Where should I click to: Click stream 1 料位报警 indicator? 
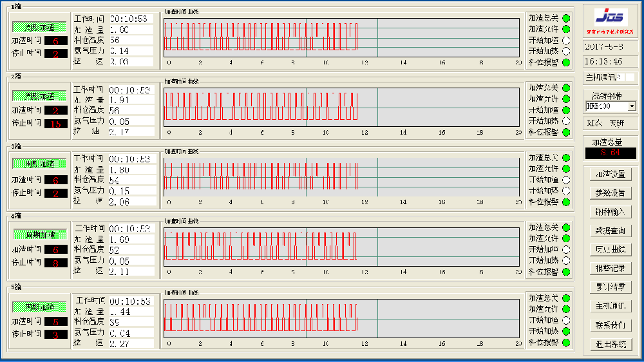[566, 62]
